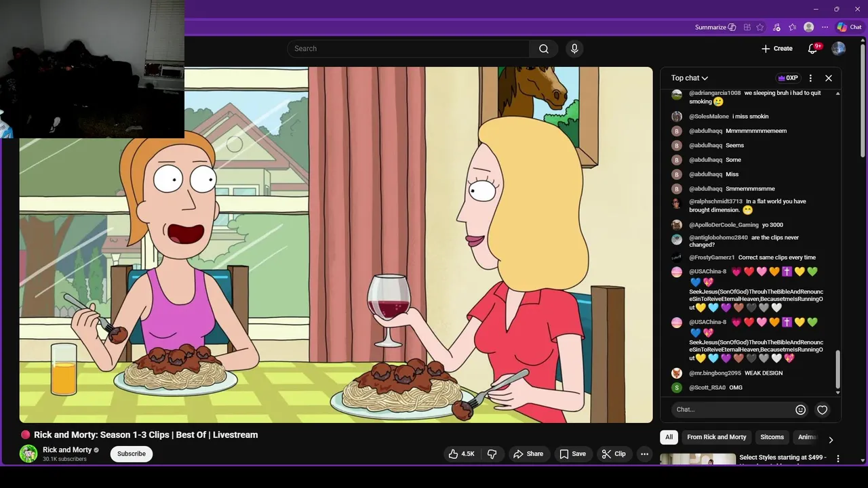Open options for Select Styles ad
This screenshot has height=488, width=868.
tap(838, 459)
